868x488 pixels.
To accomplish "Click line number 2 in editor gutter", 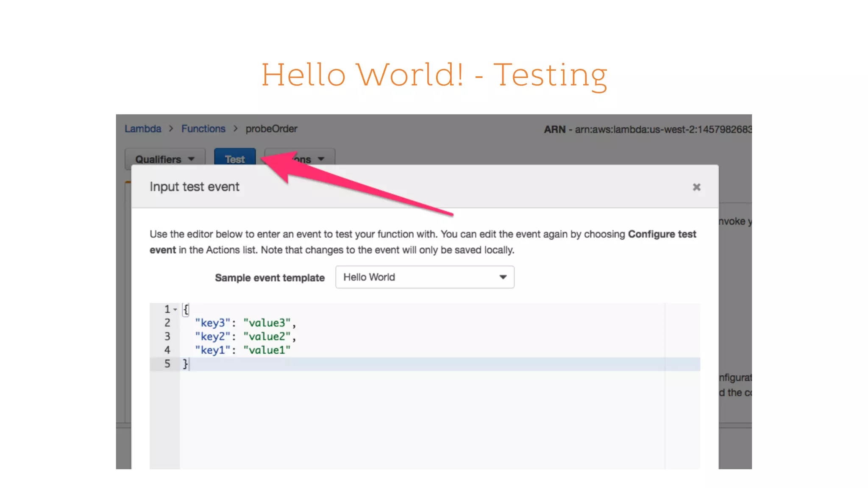I will pos(167,323).
